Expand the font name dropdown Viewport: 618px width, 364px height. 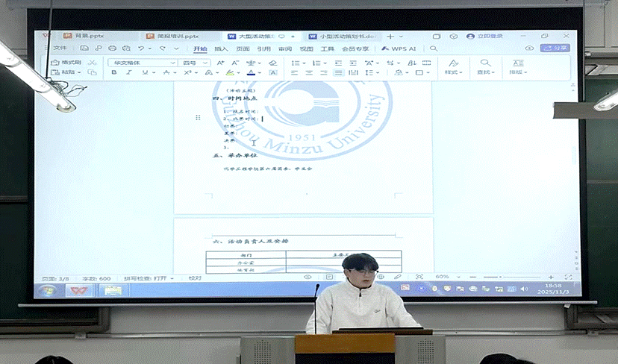173,63
